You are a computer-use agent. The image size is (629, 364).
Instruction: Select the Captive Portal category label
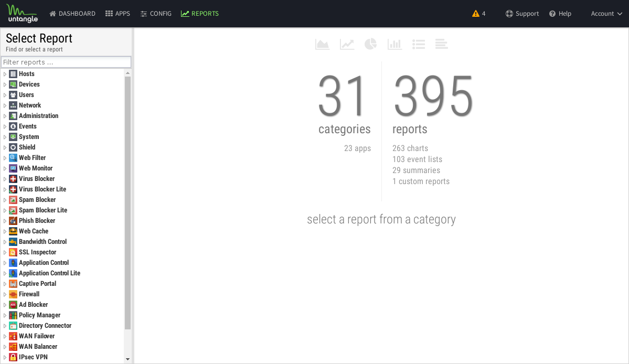pos(38,283)
